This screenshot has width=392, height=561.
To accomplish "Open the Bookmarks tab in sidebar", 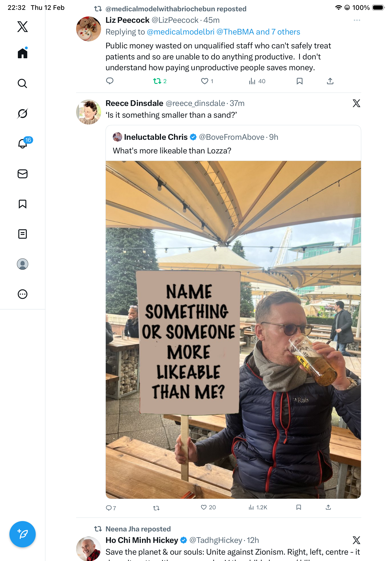I will (x=23, y=204).
